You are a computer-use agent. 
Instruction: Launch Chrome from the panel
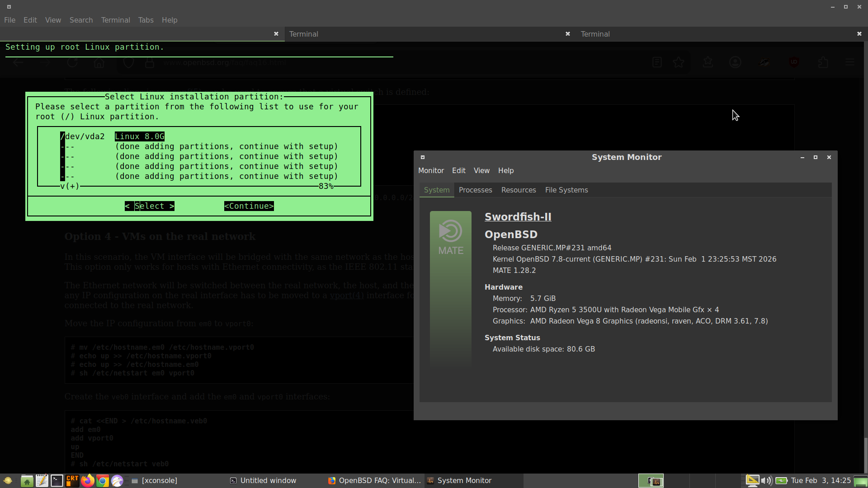pyautogui.click(x=103, y=480)
